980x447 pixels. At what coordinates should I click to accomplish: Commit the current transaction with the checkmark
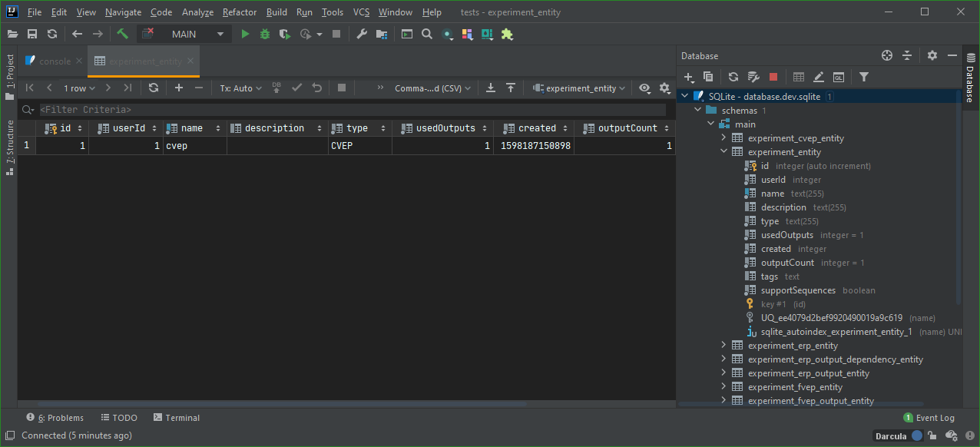(x=296, y=88)
